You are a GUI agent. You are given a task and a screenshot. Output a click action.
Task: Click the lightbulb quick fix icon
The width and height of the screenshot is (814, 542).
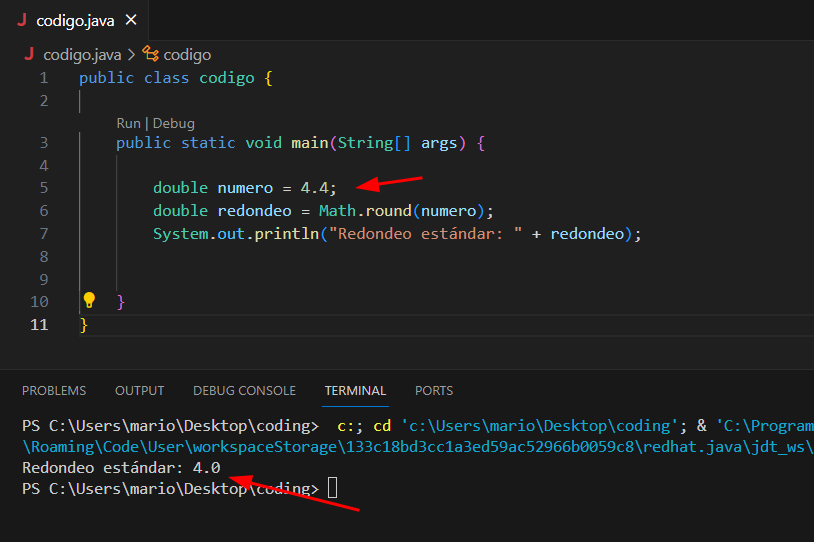89,300
